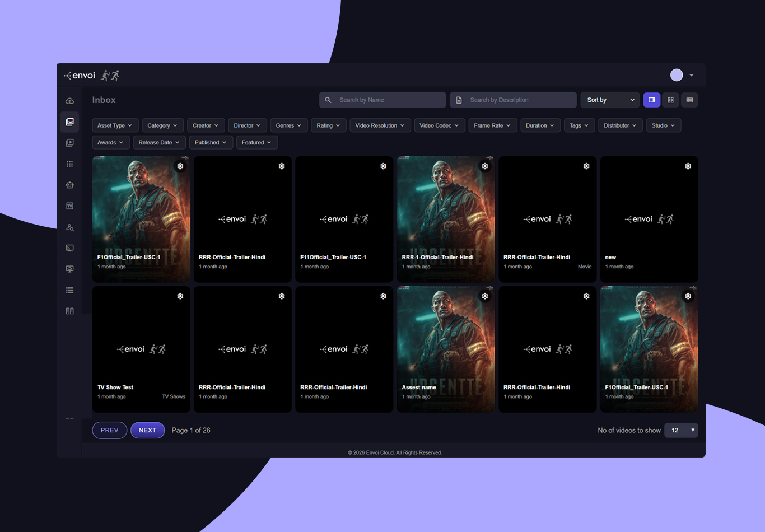Open the video library sidebar icon
The height and width of the screenshot is (532, 765).
click(x=69, y=143)
